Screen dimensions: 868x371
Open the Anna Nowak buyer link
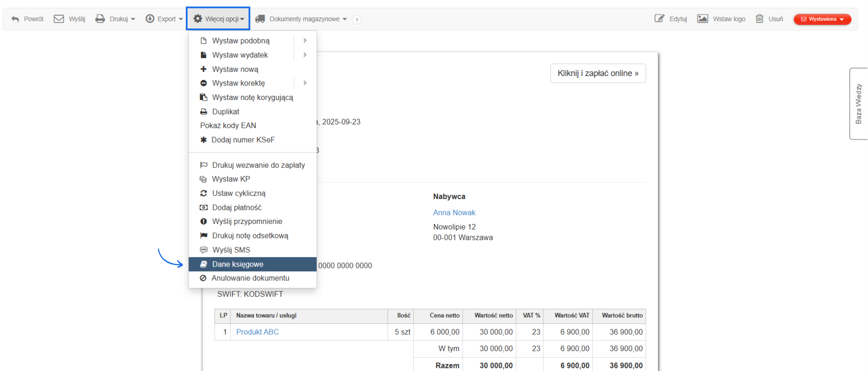(454, 213)
